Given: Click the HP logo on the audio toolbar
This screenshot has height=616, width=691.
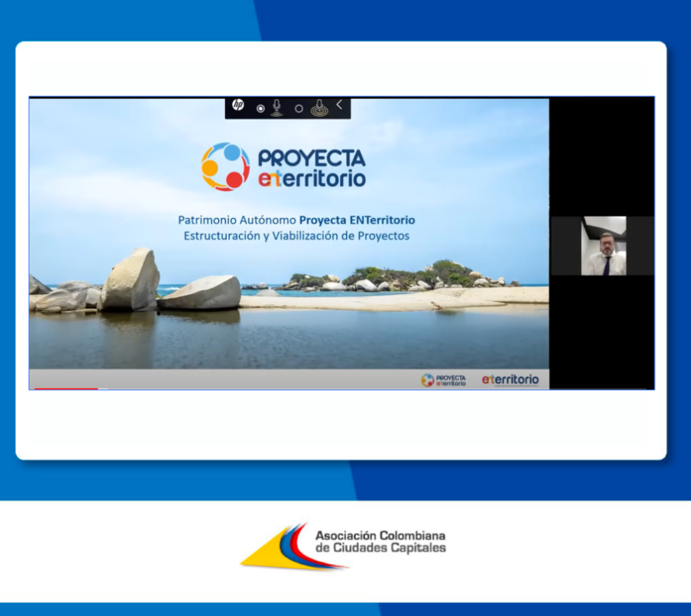Looking at the screenshot, I should coord(238,105).
